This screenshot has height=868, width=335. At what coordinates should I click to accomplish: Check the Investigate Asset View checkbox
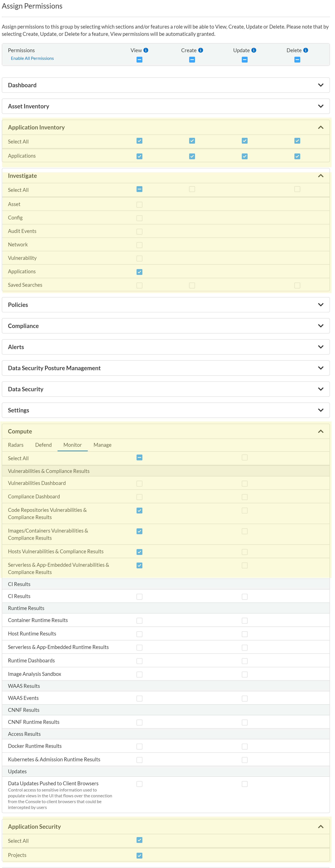click(x=139, y=205)
